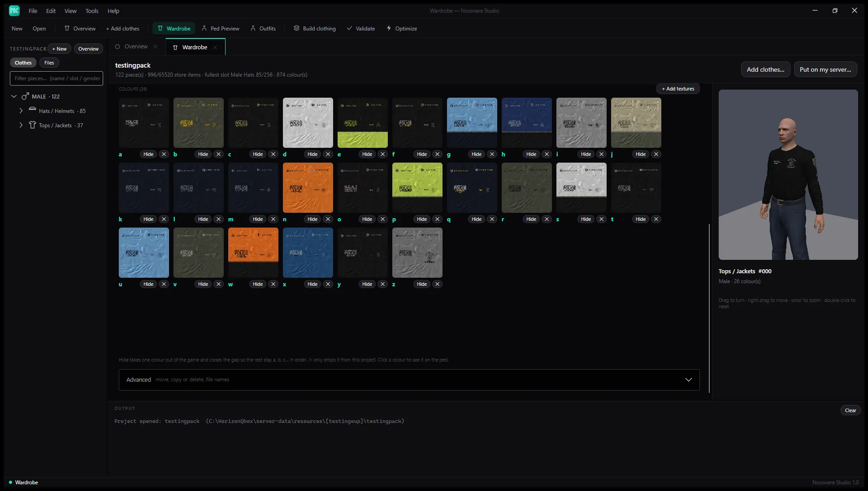Focus the Filter pieces search field

pyautogui.click(x=56, y=78)
